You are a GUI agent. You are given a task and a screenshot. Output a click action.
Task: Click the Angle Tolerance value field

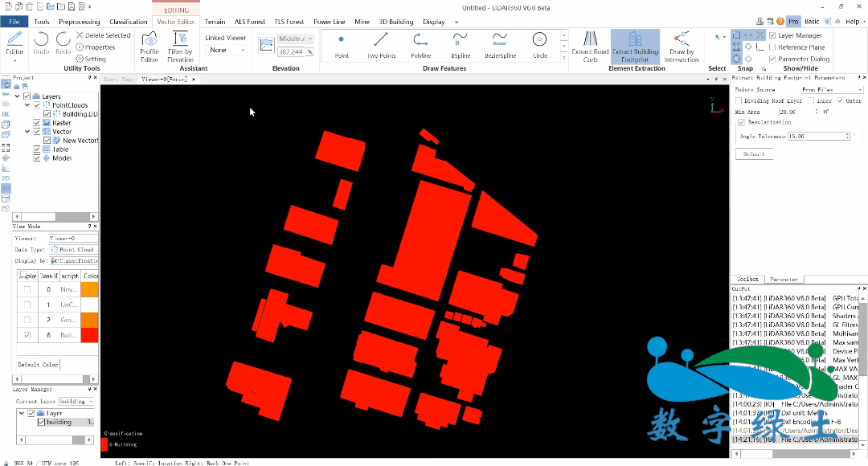(819, 136)
